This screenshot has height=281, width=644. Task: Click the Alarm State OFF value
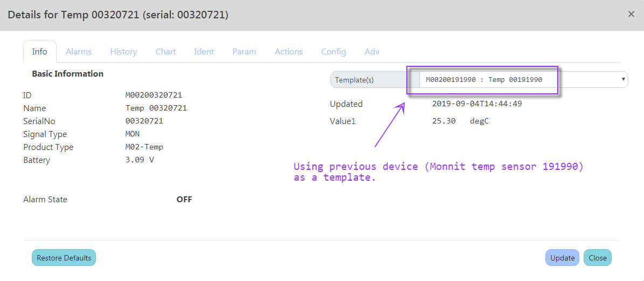(x=184, y=200)
